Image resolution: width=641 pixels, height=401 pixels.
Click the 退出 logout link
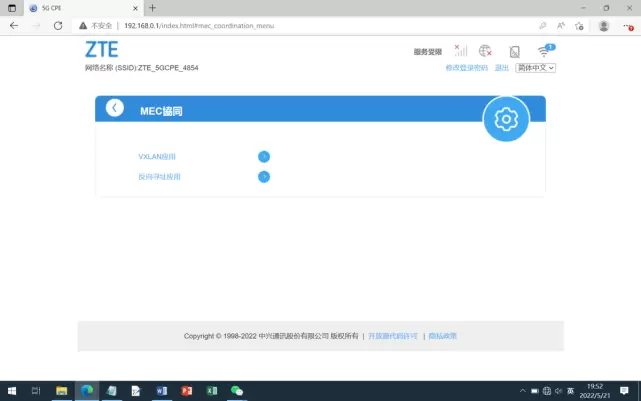click(x=502, y=68)
